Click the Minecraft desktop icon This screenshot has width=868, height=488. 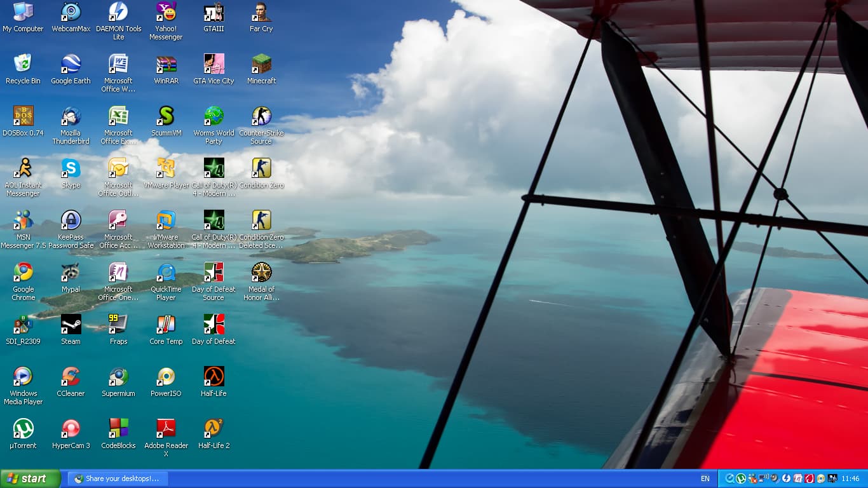[261, 64]
